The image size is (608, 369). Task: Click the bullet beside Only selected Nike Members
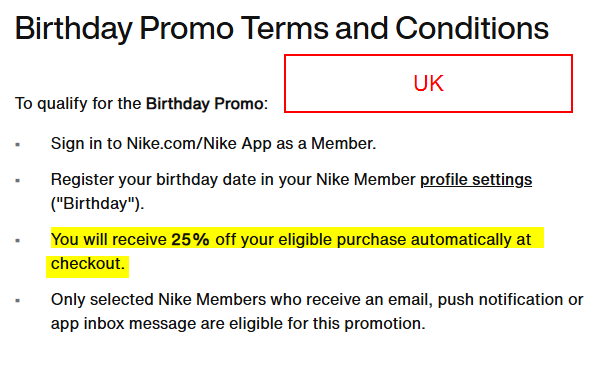17,300
